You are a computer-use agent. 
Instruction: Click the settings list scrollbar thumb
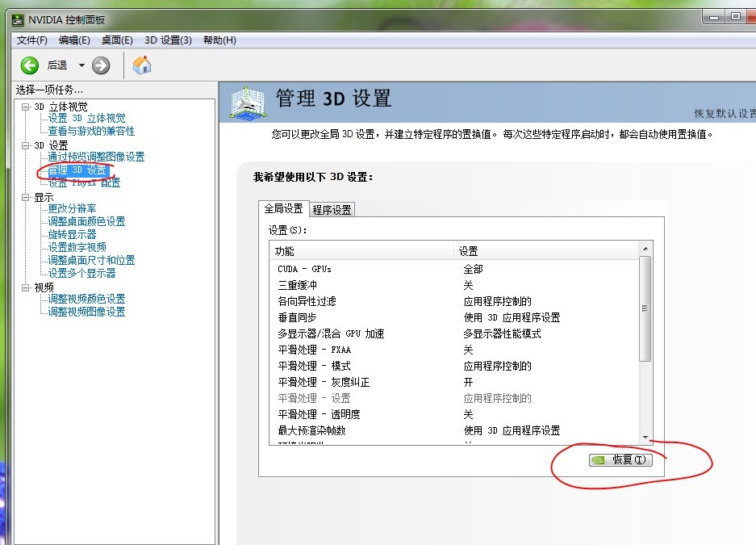click(645, 308)
